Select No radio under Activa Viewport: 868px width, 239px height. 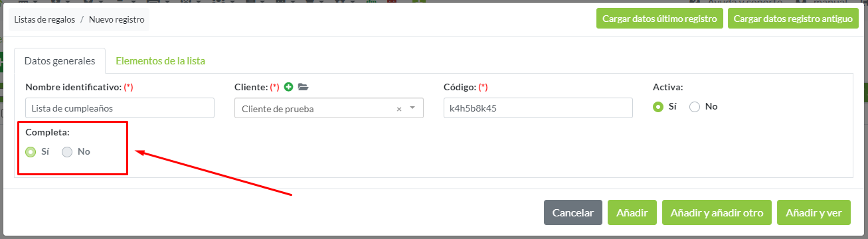point(695,106)
